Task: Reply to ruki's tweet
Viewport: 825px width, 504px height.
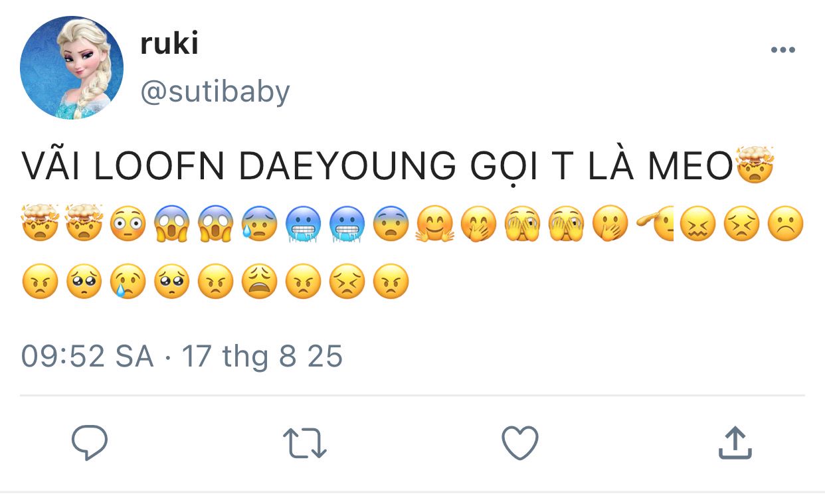Action: click(x=90, y=442)
